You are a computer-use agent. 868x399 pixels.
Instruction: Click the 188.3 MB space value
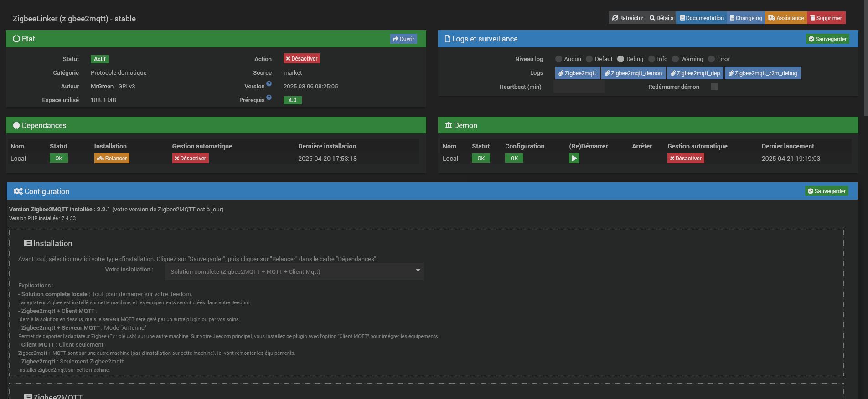click(103, 100)
